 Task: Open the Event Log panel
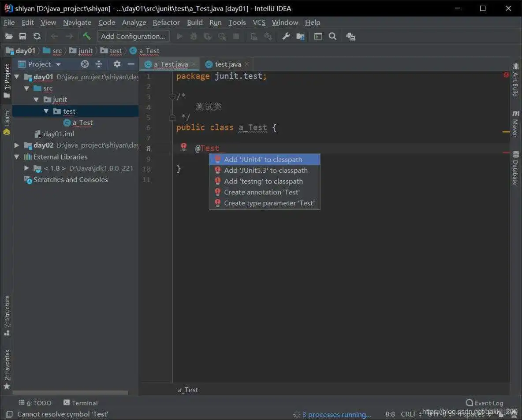(484, 403)
